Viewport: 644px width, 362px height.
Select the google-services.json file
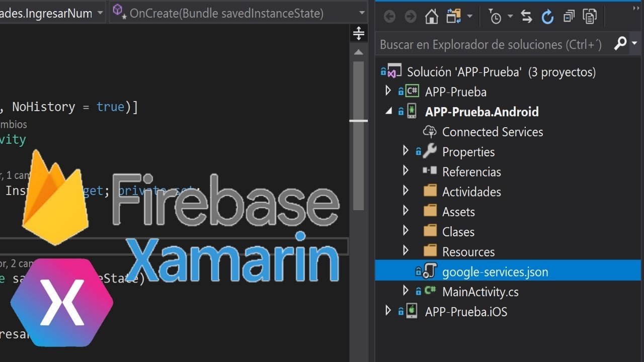point(495,272)
